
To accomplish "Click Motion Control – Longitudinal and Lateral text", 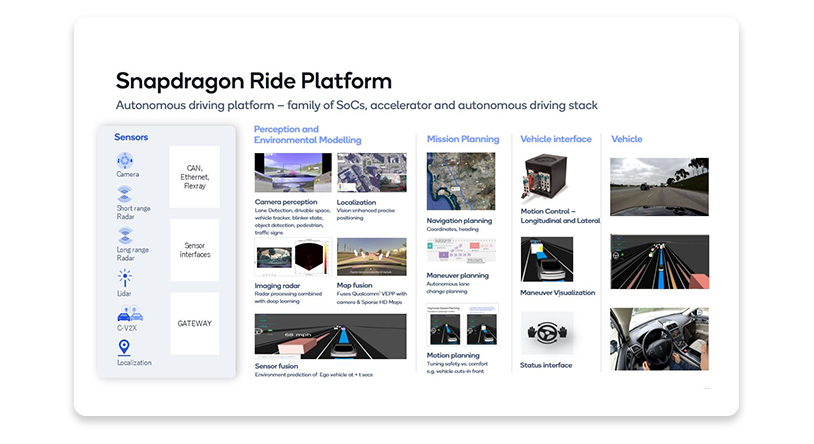I will point(560,216).
